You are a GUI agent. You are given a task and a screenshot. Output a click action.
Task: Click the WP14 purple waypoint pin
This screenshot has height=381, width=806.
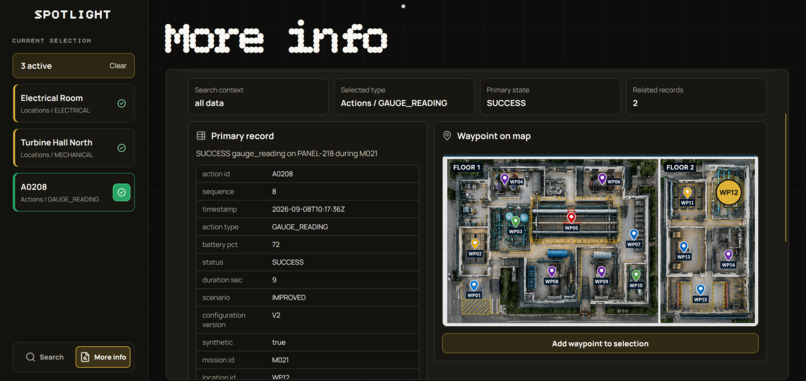point(728,255)
